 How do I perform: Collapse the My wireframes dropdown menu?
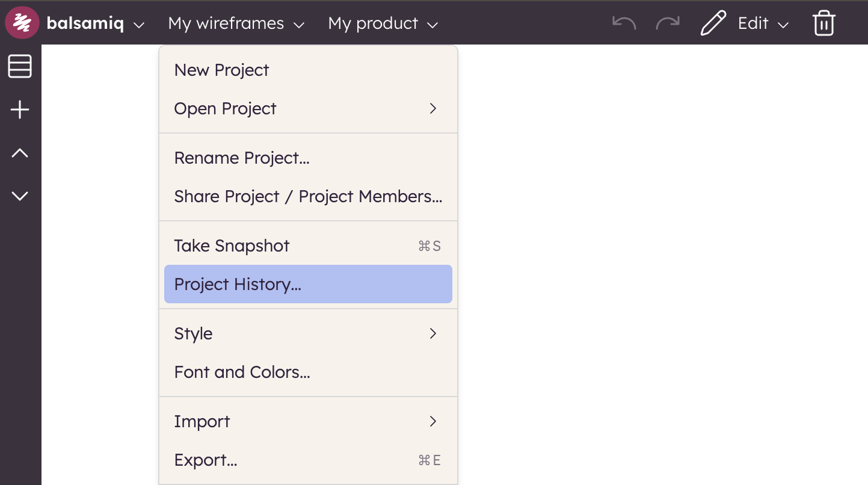(236, 24)
